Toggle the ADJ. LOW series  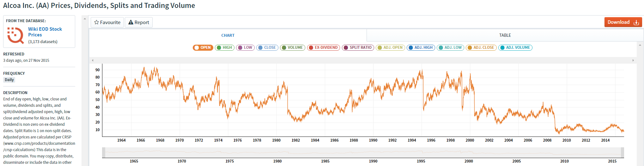(450, 48)
